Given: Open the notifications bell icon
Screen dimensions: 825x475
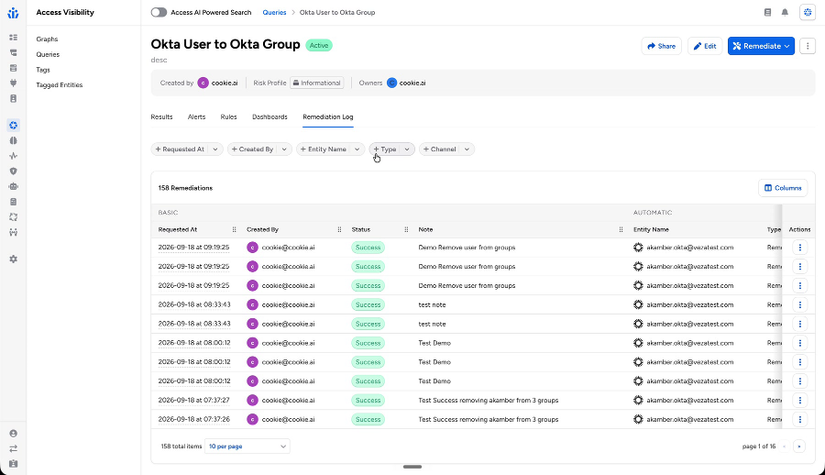Looking at the screenshot, I should click(784, 13).
